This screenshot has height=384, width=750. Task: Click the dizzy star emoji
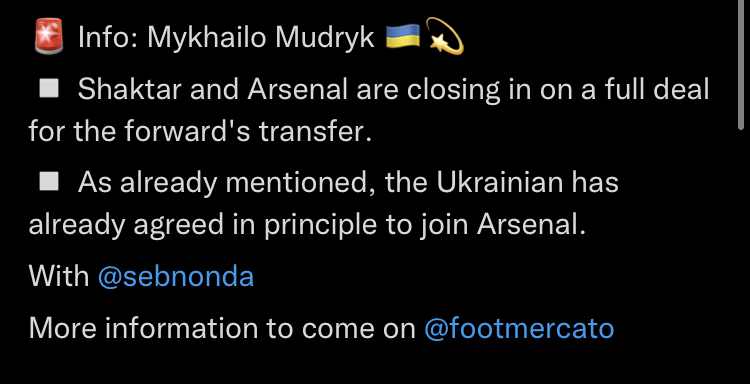(x=444, y=36)
